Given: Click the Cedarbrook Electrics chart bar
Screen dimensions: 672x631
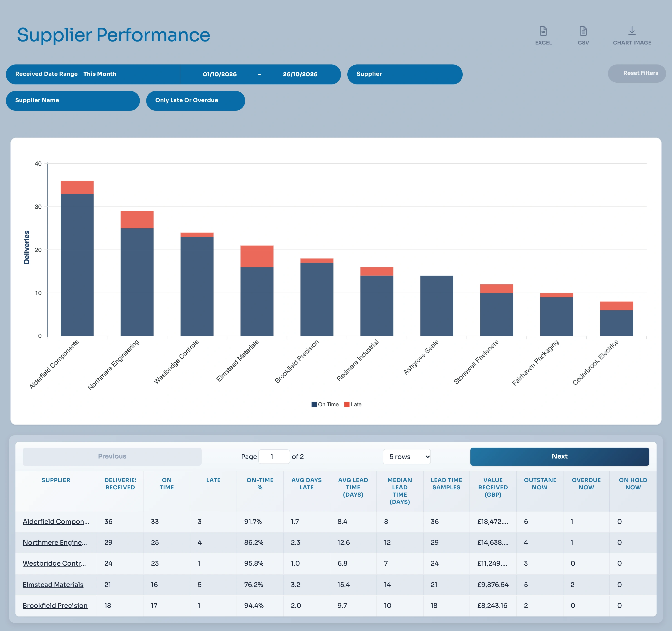Looking at the screenshot, I should [617, 319].
